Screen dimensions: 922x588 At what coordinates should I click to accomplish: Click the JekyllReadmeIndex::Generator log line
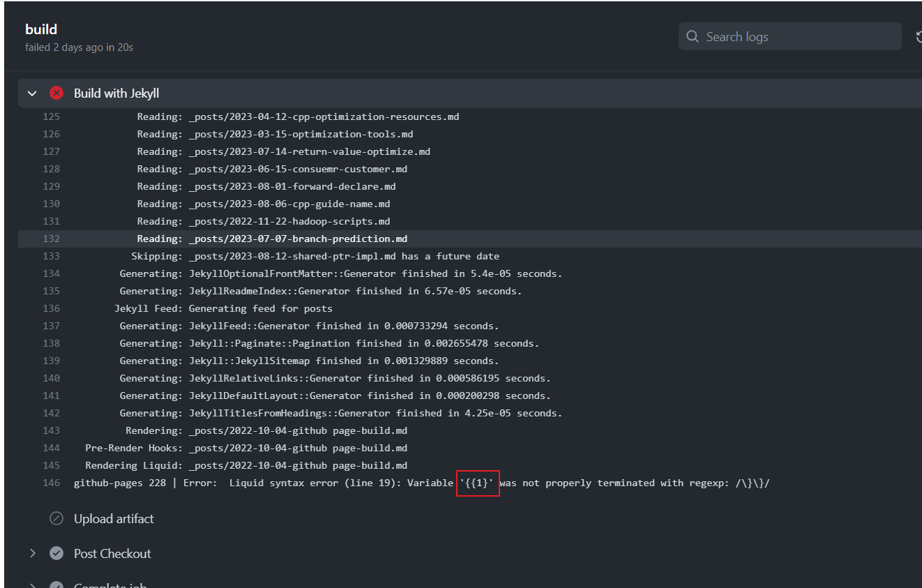pos(321,291)
